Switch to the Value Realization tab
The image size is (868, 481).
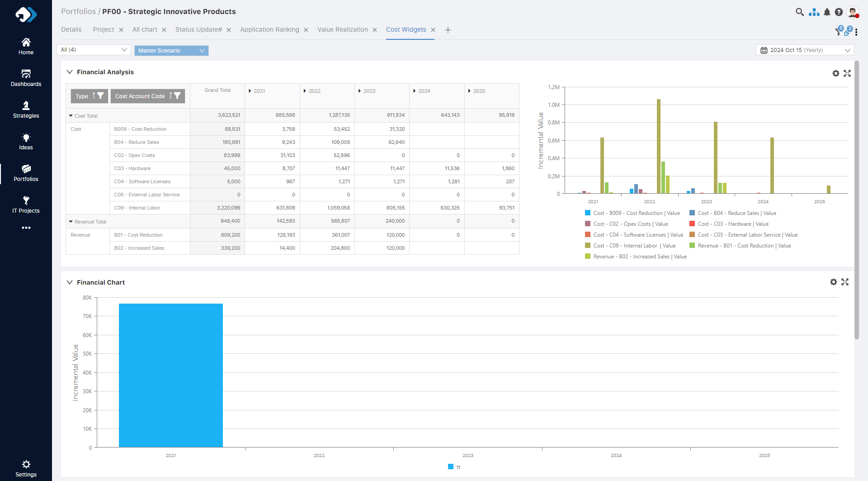pyautogui.click(x=342, y=29)
